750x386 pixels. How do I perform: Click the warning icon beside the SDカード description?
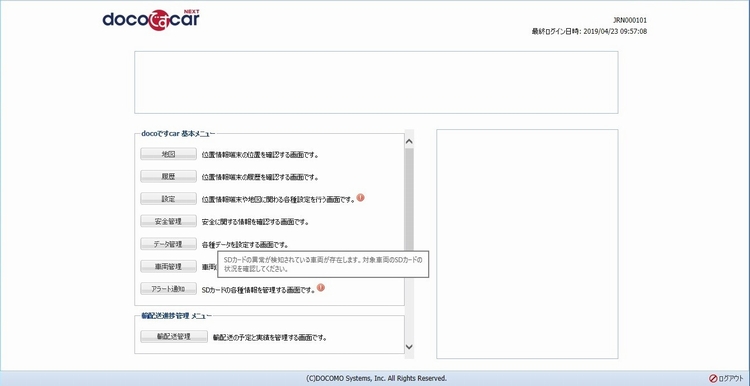point(321,287)
